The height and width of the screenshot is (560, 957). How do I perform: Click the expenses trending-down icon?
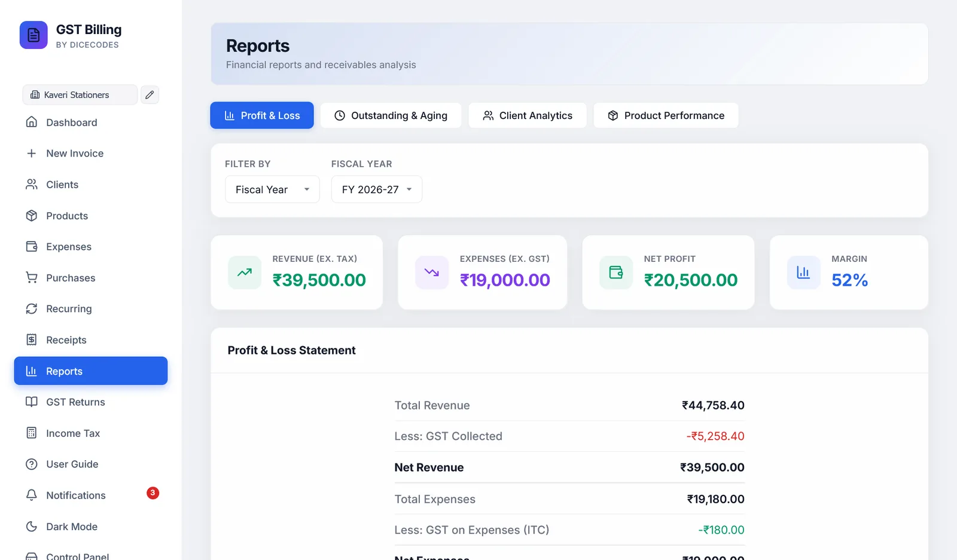(432, 273)
